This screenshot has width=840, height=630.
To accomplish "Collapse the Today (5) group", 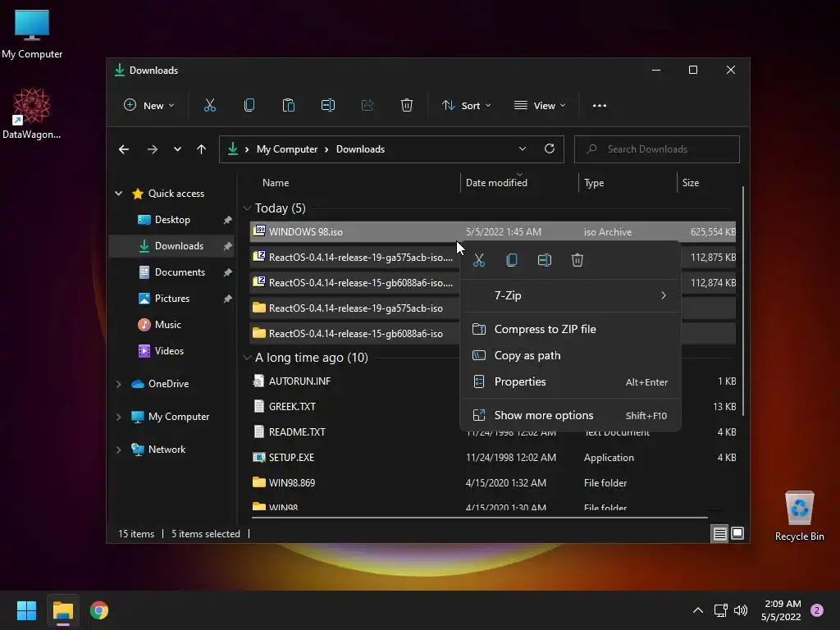I will click(247, 208).
